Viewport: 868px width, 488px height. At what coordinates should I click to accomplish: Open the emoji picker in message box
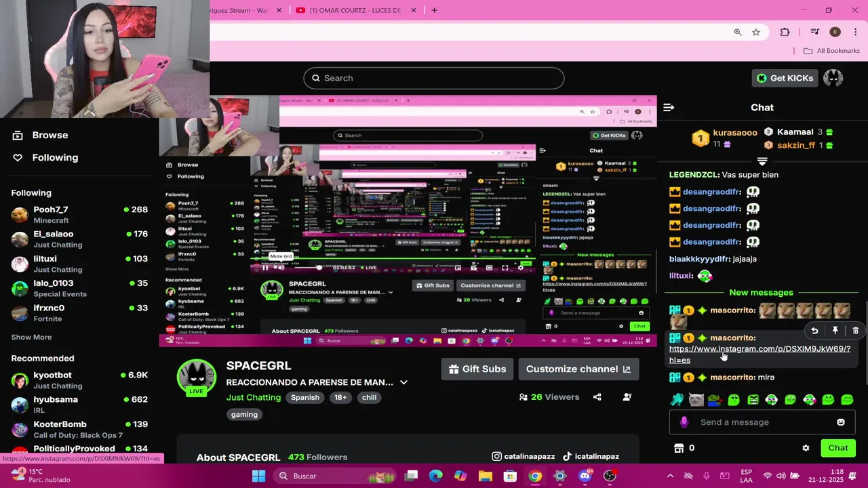841,422
